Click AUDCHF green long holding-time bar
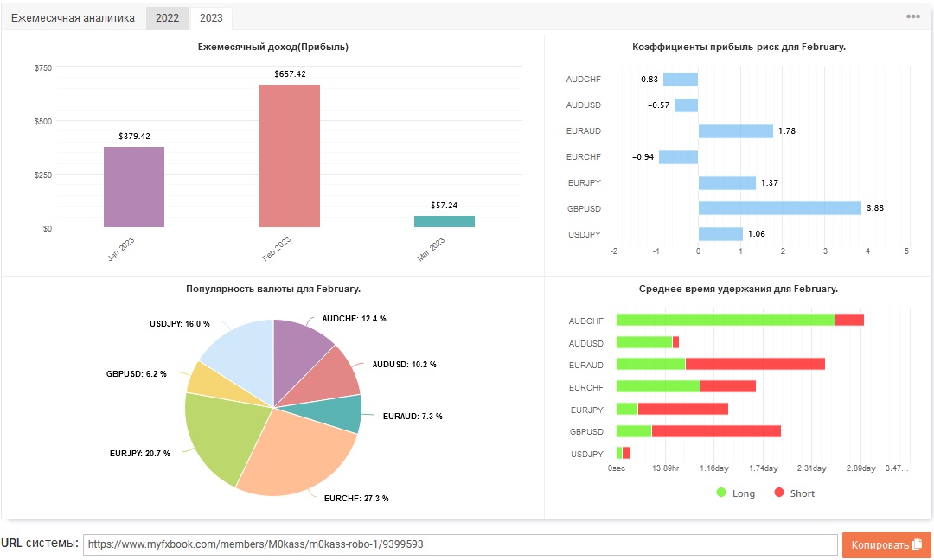The height and width of the screenshot is (560, 934). tap(726, 320)
